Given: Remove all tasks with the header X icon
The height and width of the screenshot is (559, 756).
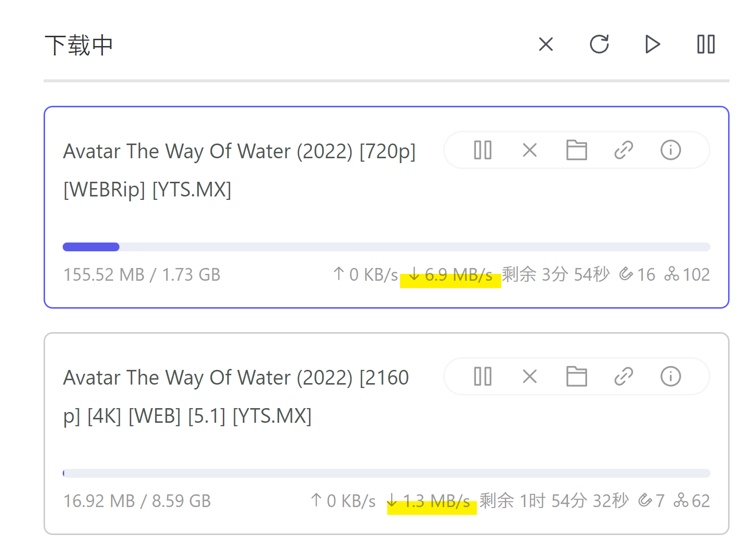Looking at the screenshot, I should 545,45.
